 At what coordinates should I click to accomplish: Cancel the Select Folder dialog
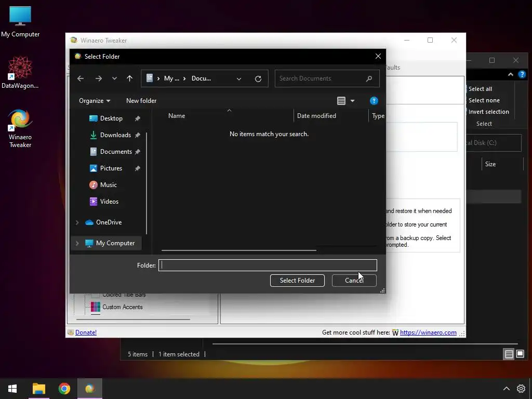(354, 281)
